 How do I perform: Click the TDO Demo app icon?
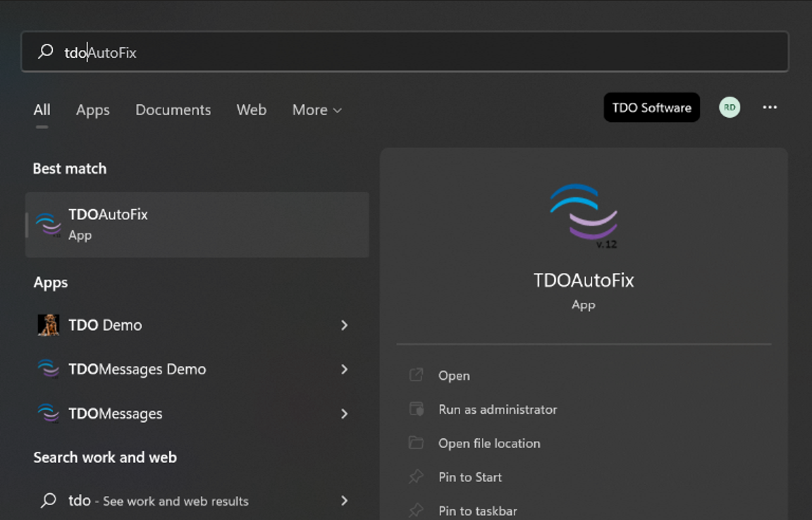pos(48,325)
